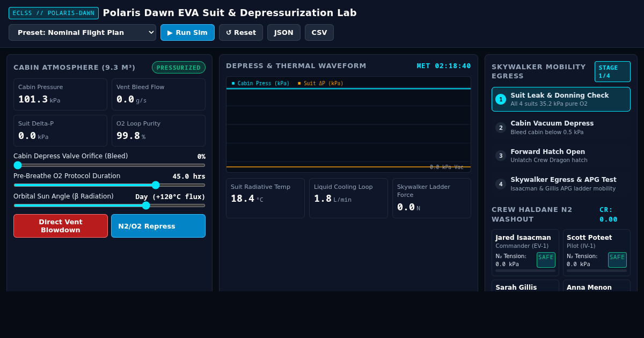The width and height of the screenshot is (644, 338).
Task: Click the N2/O2 Repress button
Action: click(x=158, y=226)
